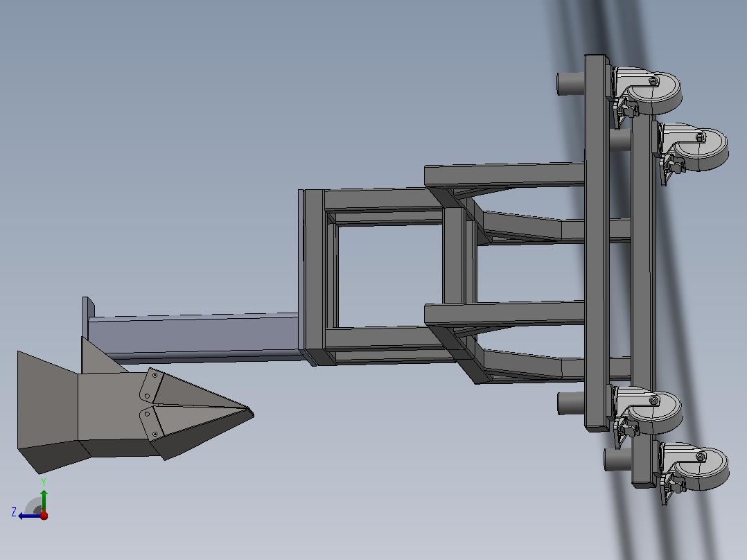Click the gray rotation arc on orientation triad
Image resolution: width=747 pixels, height=560 pixels.
[33, 506]
